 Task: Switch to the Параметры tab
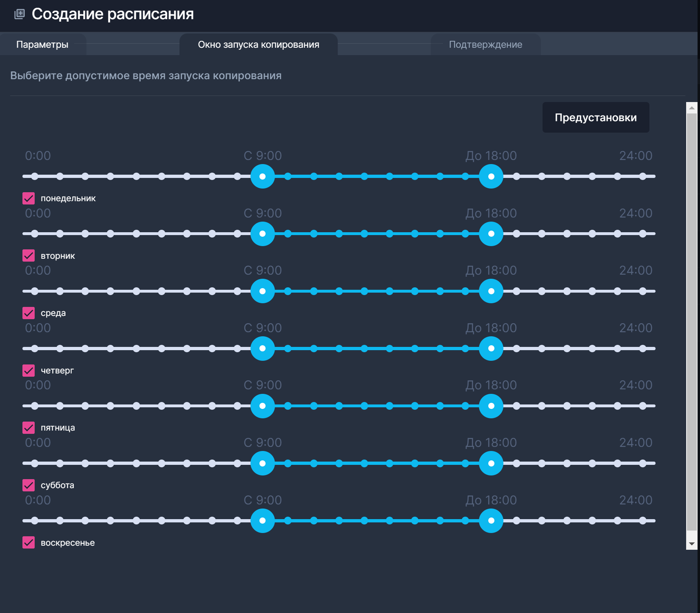[x=42, y=44]
